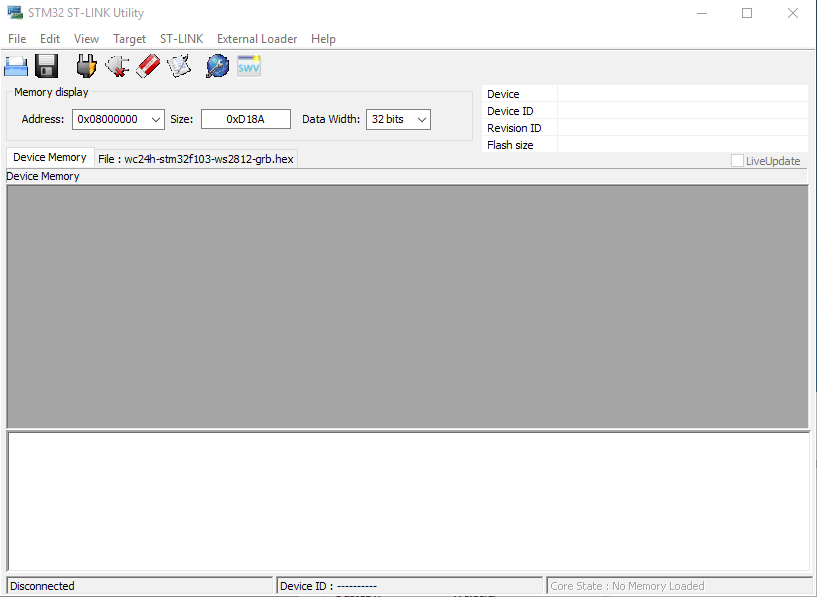
Task: Click the ST-LINK Utility title bar icon
Action: click(x=15, y=13)
